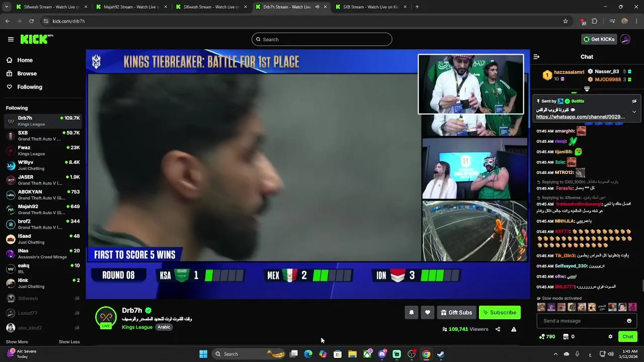Collapse the following list with Show Less

(69, 342)
